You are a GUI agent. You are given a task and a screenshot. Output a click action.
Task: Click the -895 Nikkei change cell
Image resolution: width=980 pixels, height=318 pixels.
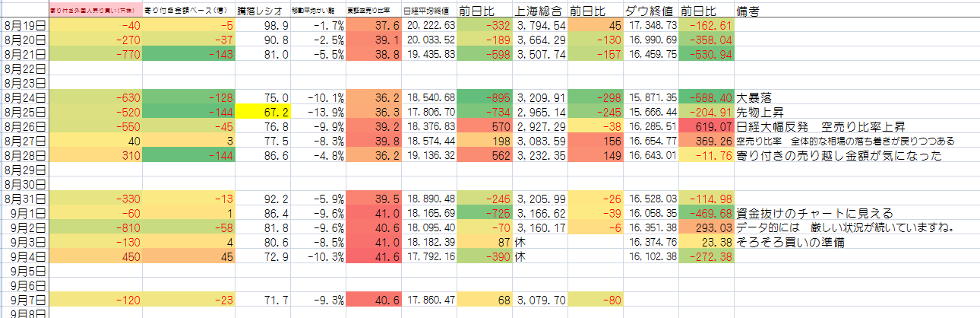pos(485,98)
